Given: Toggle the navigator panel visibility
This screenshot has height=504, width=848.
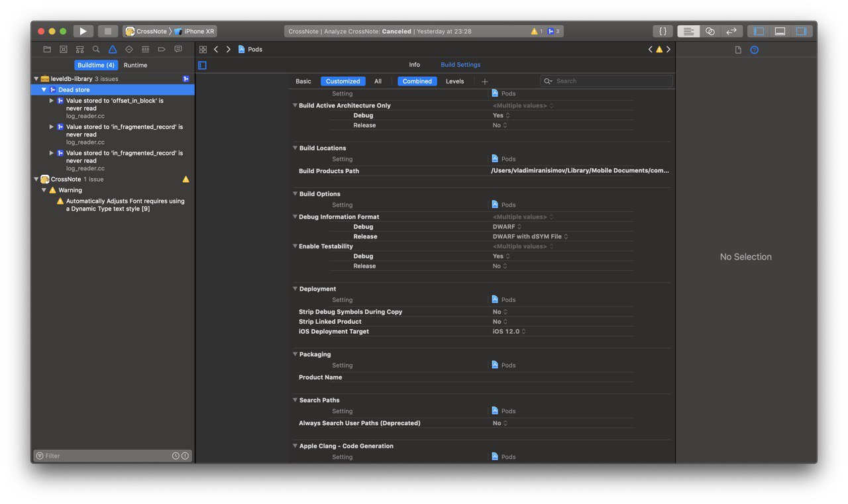Looking at the screenshot, I should [x=759, y=31].
